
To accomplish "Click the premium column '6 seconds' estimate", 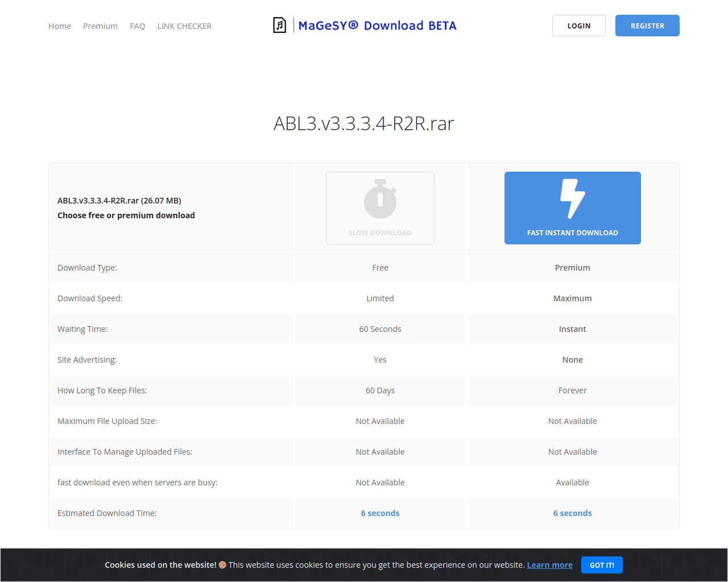I will (573, 513).
